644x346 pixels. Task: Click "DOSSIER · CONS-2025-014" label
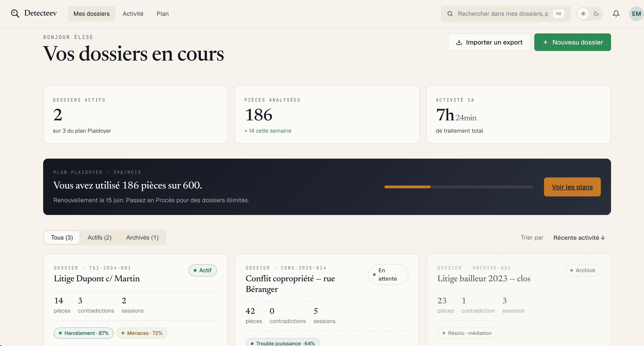pyautogui.click(x=286, y=268)
